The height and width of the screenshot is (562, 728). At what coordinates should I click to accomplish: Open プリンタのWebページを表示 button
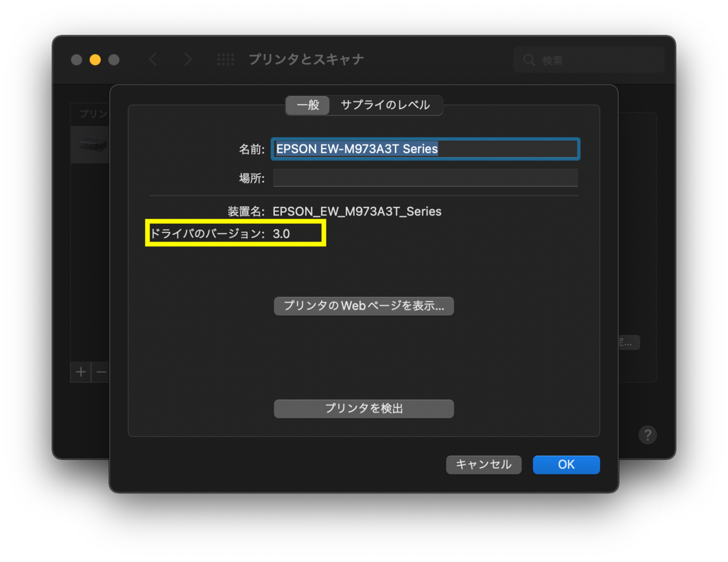tap(364, 306)
